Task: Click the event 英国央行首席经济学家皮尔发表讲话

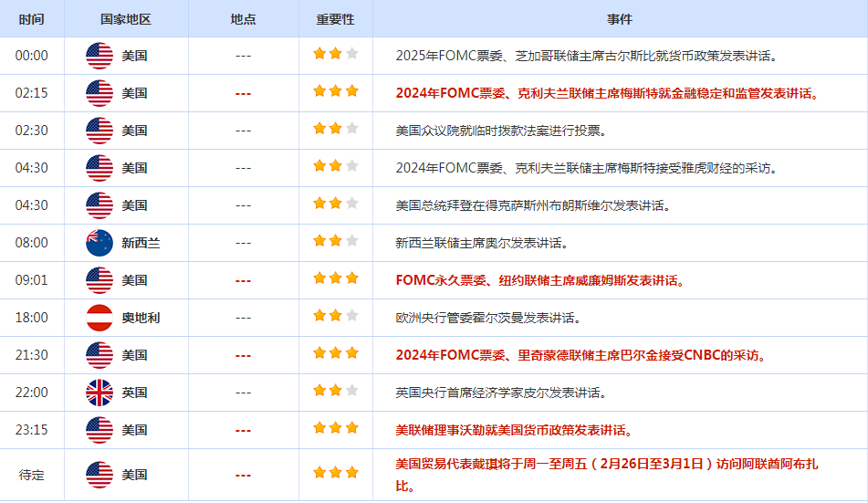Action: point(502,393)
